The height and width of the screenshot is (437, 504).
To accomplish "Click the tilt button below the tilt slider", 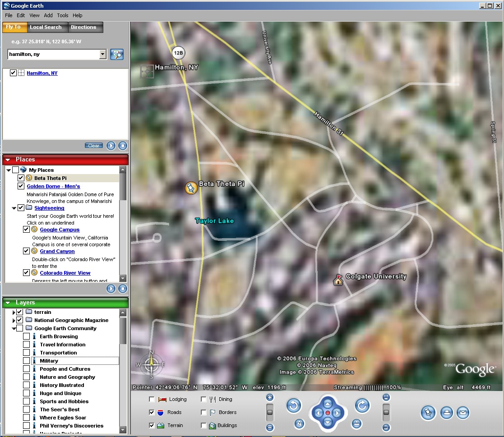I will coord(386,428).
